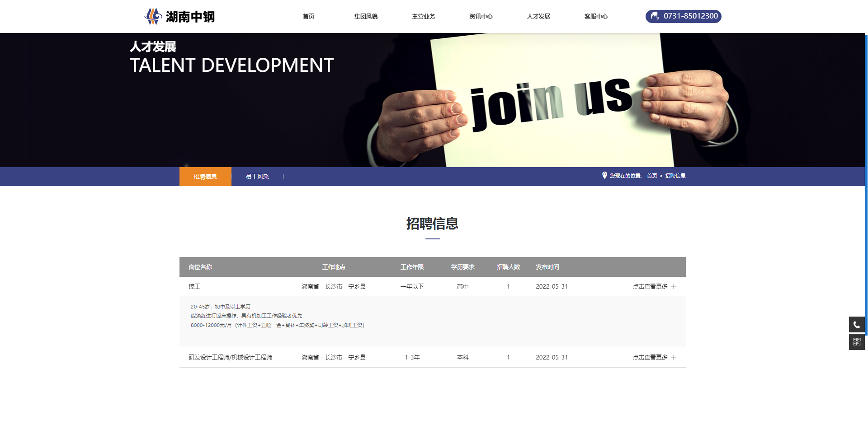
Task: Click the location pin icon in breadcrumb
Action: coord(604,175)
